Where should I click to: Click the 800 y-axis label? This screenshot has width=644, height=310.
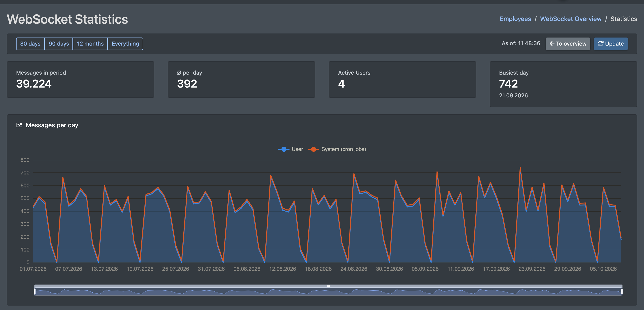coord(25,160)
